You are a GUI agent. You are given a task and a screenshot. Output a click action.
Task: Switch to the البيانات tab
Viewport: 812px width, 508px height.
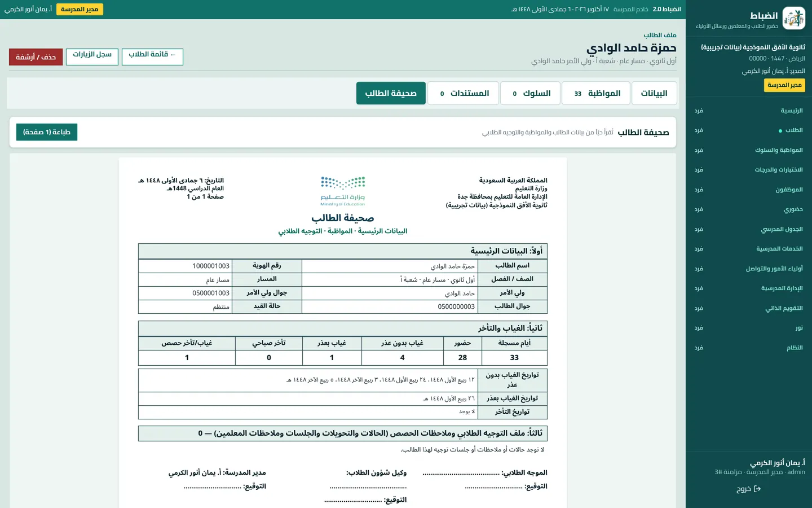(x=654, y=93)
